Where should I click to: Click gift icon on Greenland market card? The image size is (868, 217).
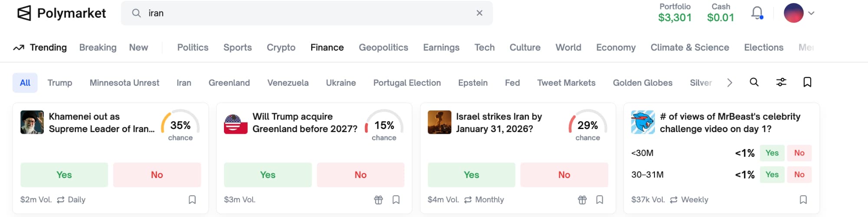click(x=378, y=200)
